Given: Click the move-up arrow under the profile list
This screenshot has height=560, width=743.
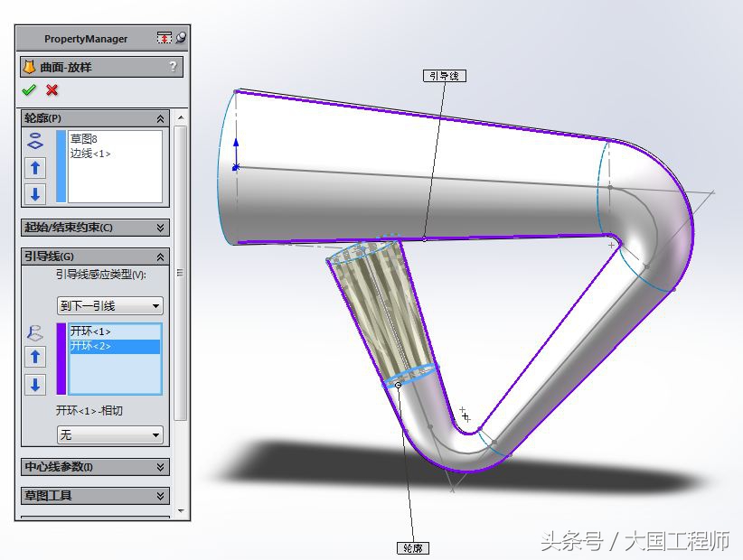Looking at the screenshot, I should pyautogui.click(x=34, y=167).
